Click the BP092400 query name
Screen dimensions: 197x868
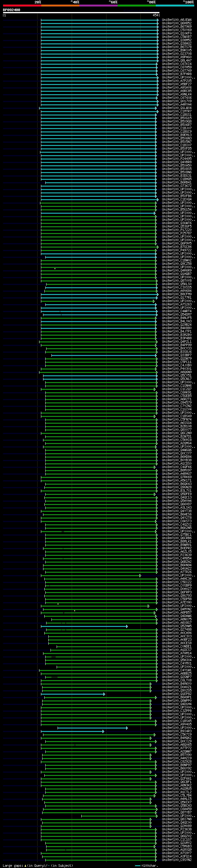[x=11, y=10]
